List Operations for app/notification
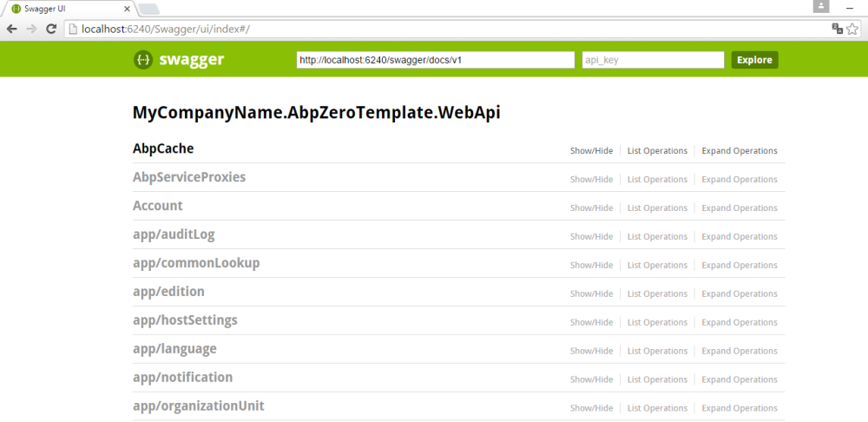Image resolution: width=868 pixels, height=422 pixels. coord(657,379)
